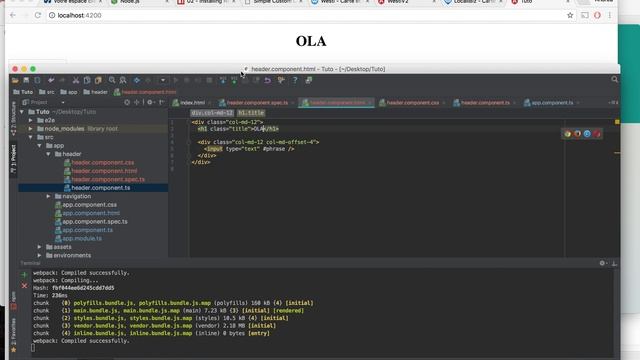640x360 pixels.
Task: Reload the browser page
Action: (38, 16)
